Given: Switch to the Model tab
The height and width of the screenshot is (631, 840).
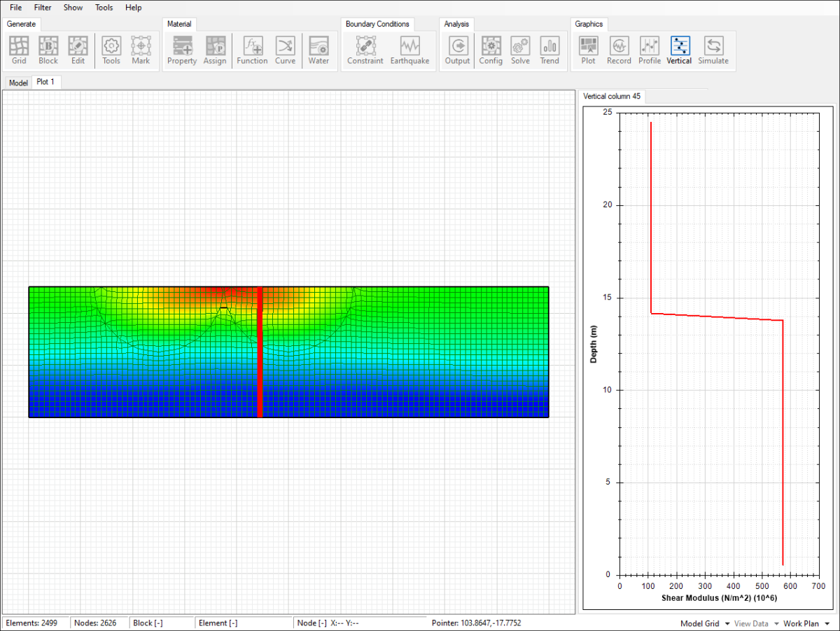Looking at the screenshot, I should [18, 83].
